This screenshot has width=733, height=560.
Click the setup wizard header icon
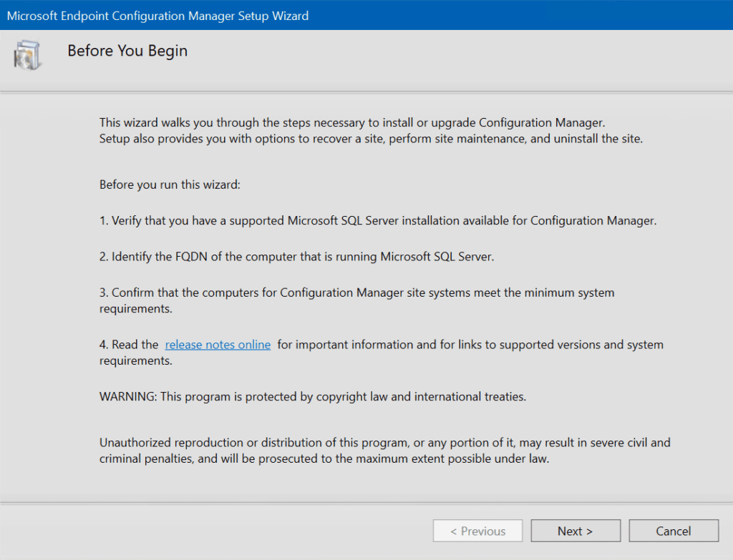pyautogui.click(x=27, y=56)
